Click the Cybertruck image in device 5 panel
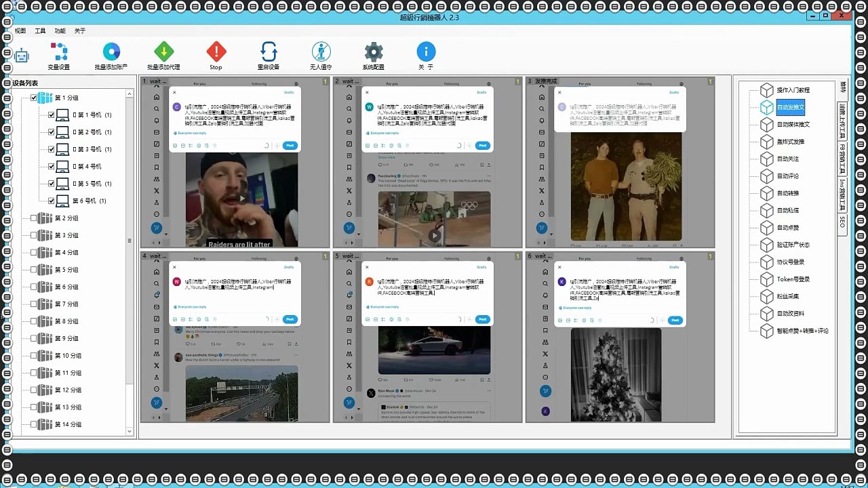Screen dimensions: 868x488 coord(434,351)
